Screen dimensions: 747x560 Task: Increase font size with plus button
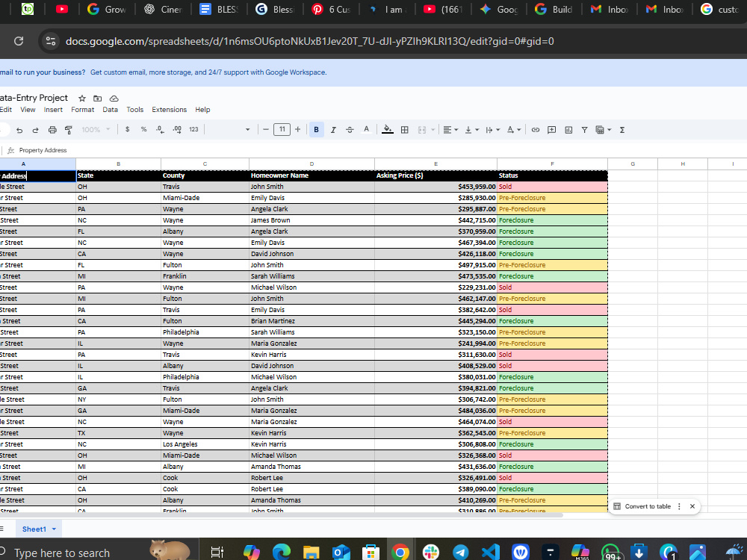(x=298, y=129)
